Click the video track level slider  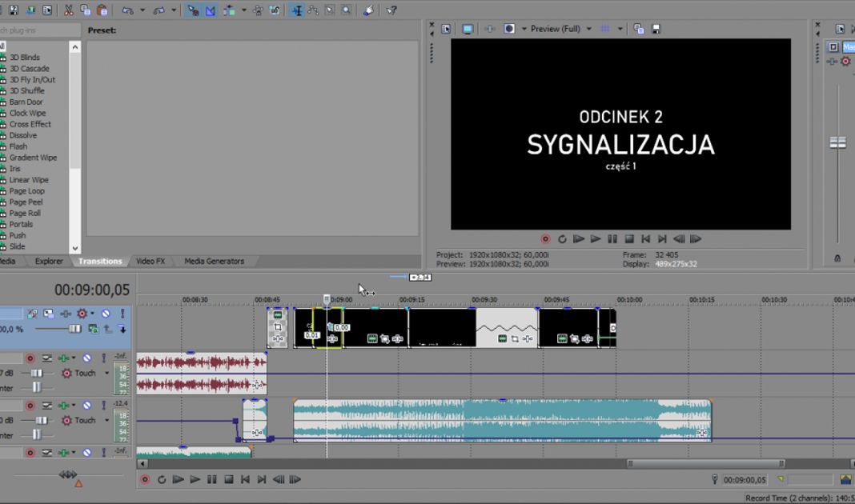[74, 329]
